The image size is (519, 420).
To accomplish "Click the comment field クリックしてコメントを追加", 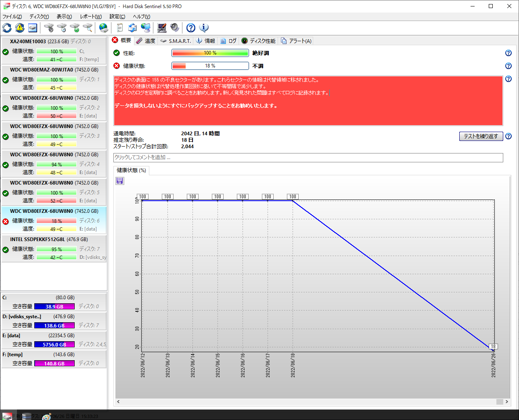I will (x=308, y=157).
